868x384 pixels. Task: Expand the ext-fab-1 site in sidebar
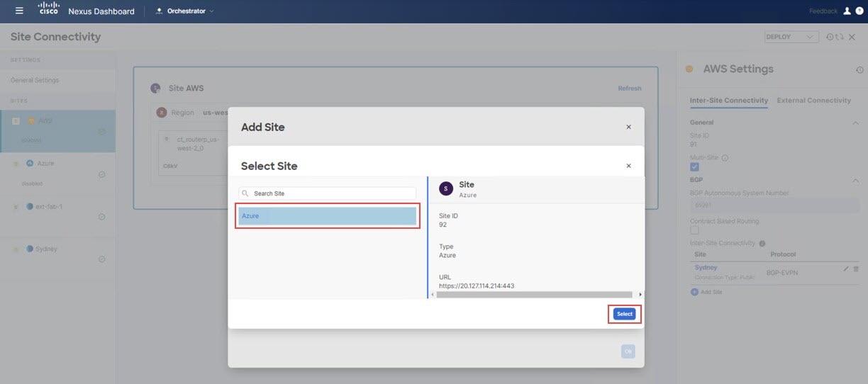point(16,206)
